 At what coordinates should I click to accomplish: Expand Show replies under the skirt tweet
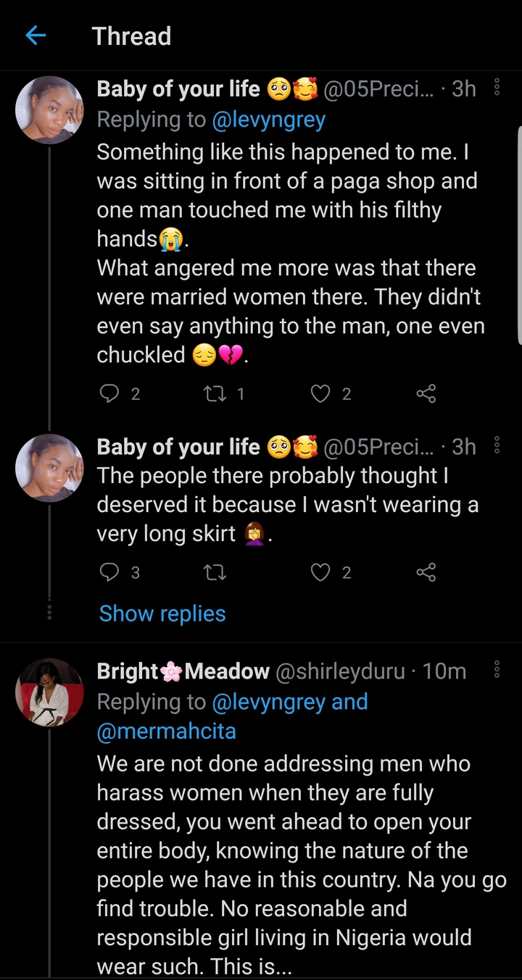tap(162, 613)
